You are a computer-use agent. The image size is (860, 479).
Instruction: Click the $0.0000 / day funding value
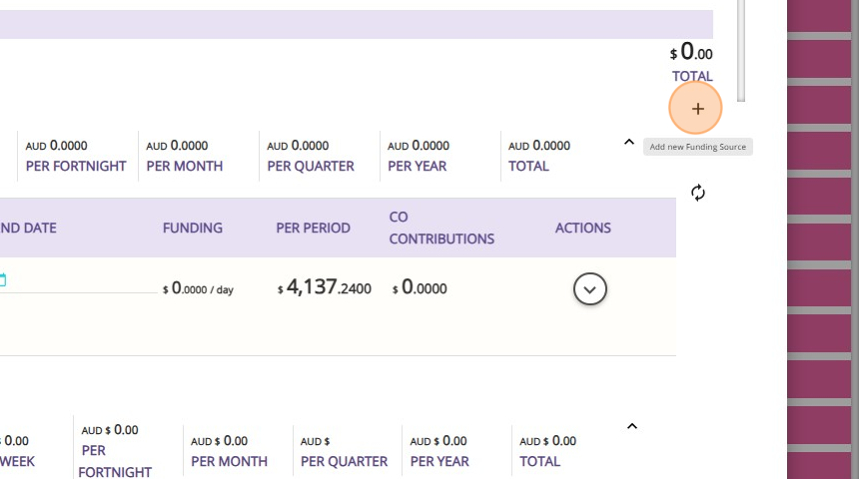pyautogui.click(x=198, y=289)
